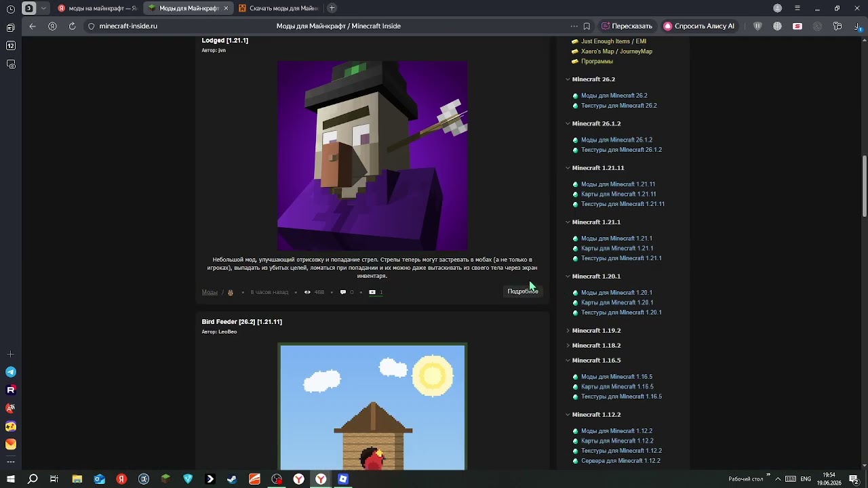Screen dimensions: 868x488
Task: Open the tab groups dropdown arrow
Action: [x=43, y=8]
